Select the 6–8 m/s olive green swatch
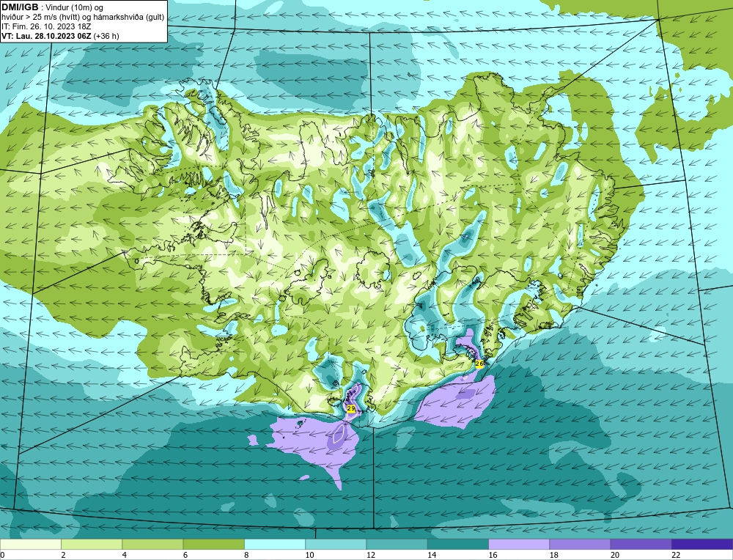The height and width of the screenshot is (560, 733). point(213,545)
